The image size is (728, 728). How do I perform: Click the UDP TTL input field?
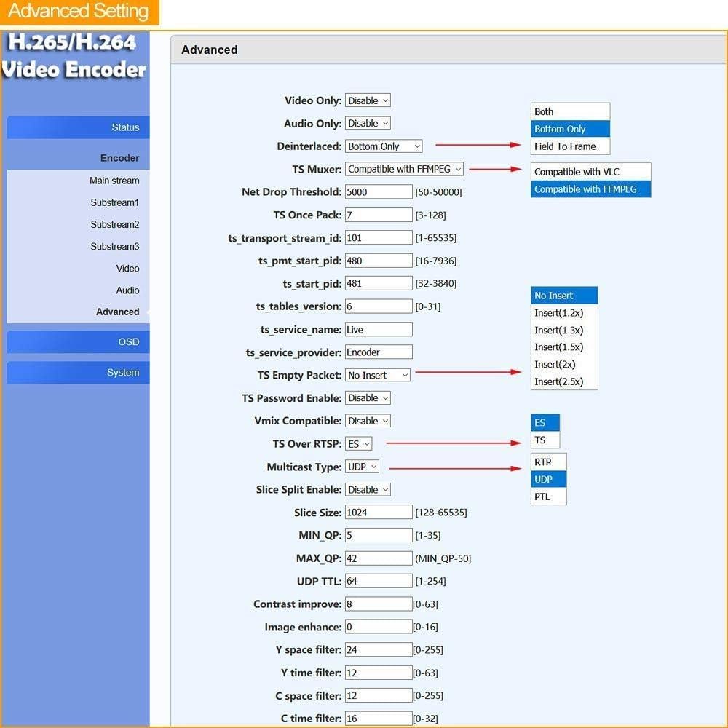point(379,580)
